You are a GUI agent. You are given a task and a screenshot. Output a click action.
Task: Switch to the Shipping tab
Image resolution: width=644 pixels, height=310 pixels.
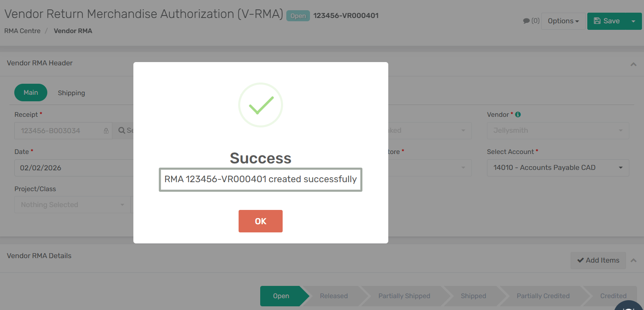pyautogui.click(x=71, y=93)
